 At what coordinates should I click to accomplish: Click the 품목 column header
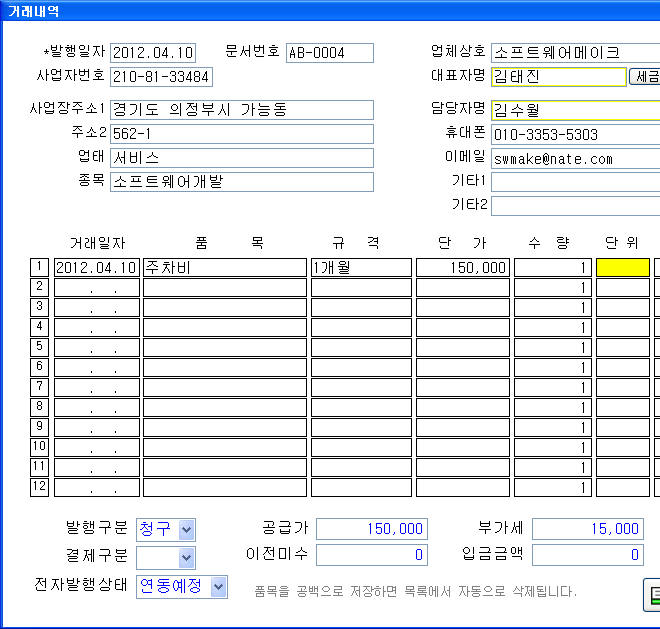(229, 243)
